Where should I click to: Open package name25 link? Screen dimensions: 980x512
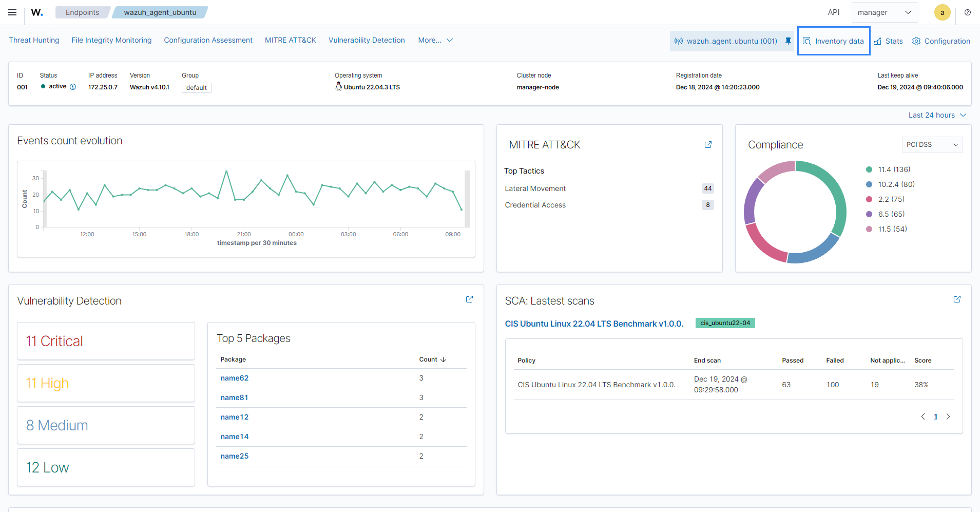pos(235,456)
